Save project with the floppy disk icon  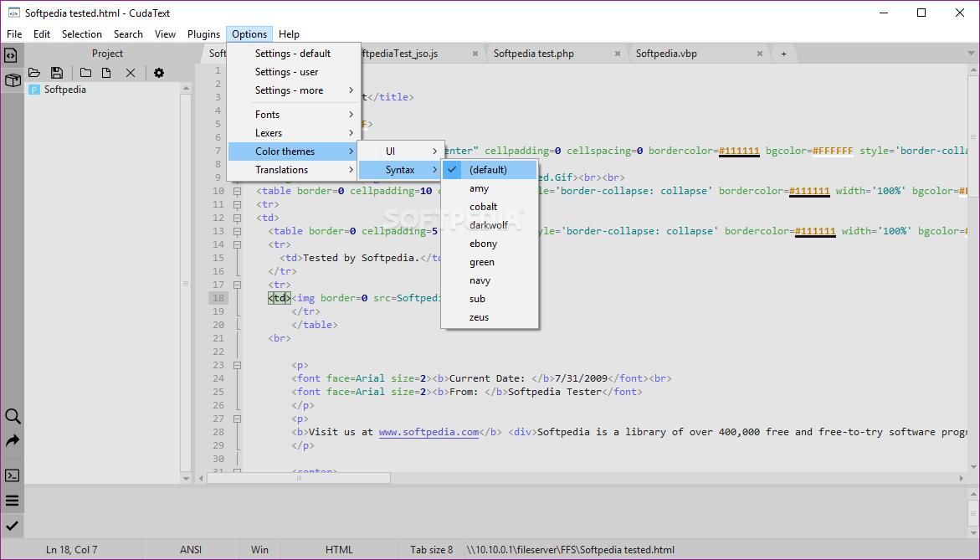pos(57,73)
